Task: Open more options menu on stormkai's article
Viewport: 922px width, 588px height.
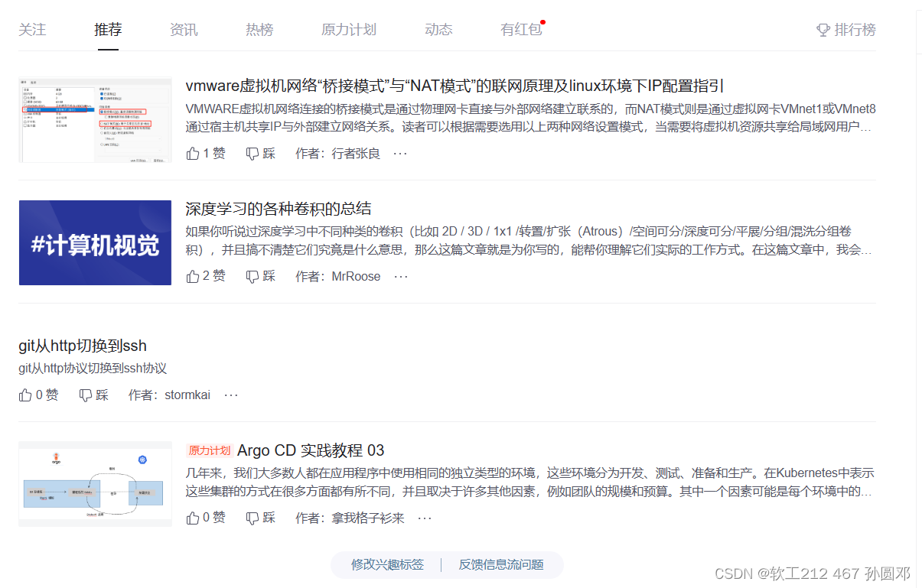Action: 231,394
